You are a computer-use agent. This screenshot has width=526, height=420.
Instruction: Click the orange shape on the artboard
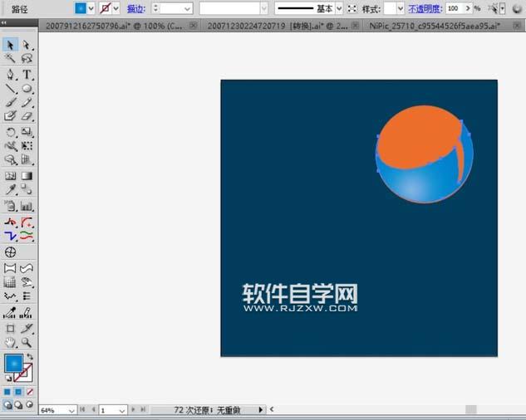(418, 136)
